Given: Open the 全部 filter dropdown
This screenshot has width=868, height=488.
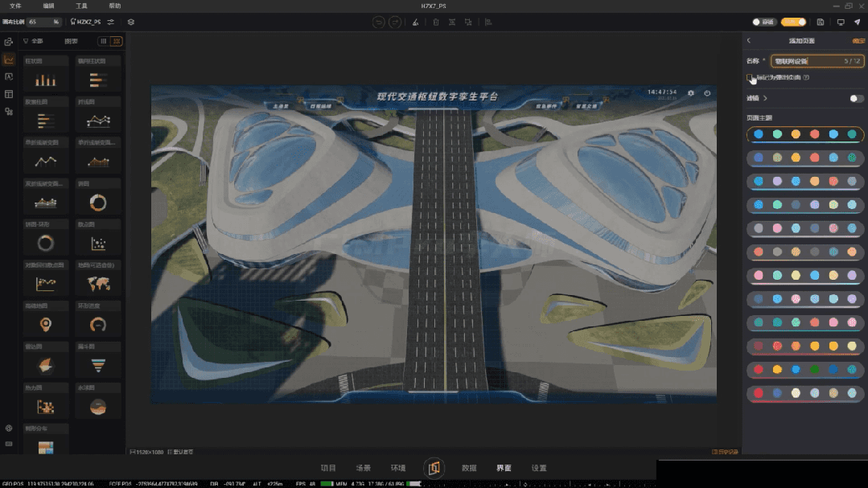Looking at the screenshot, I should 33,41.
